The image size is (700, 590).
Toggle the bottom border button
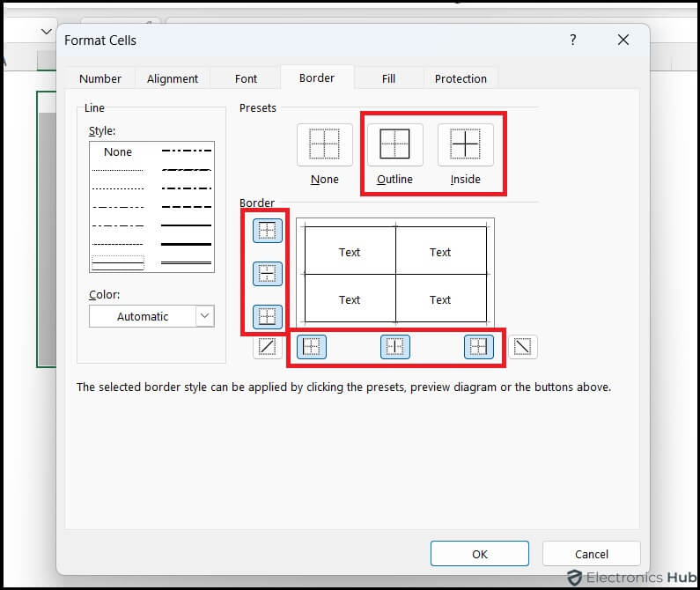tap(268, 317)
